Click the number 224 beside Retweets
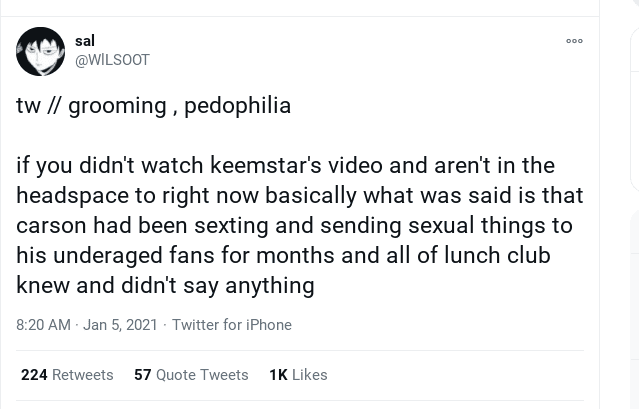 tap(34, 375)
